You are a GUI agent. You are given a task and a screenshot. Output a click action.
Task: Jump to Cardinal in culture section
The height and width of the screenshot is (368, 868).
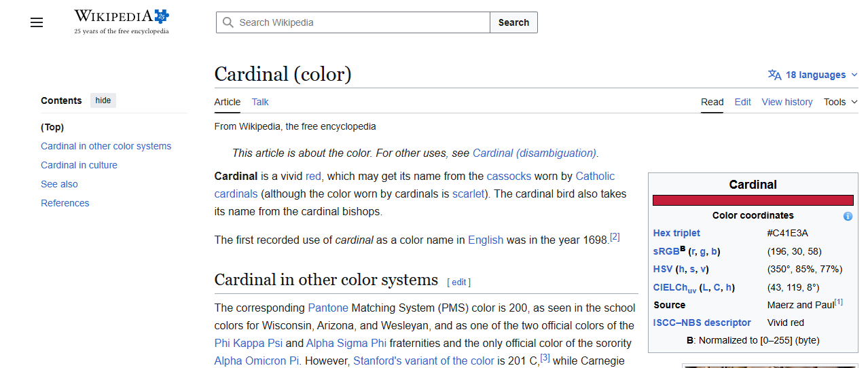tap(79, 165)
